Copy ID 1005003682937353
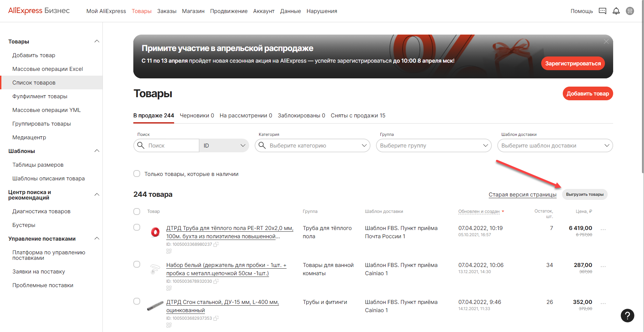This screenshot has height=332, width=644. point(216,318)
